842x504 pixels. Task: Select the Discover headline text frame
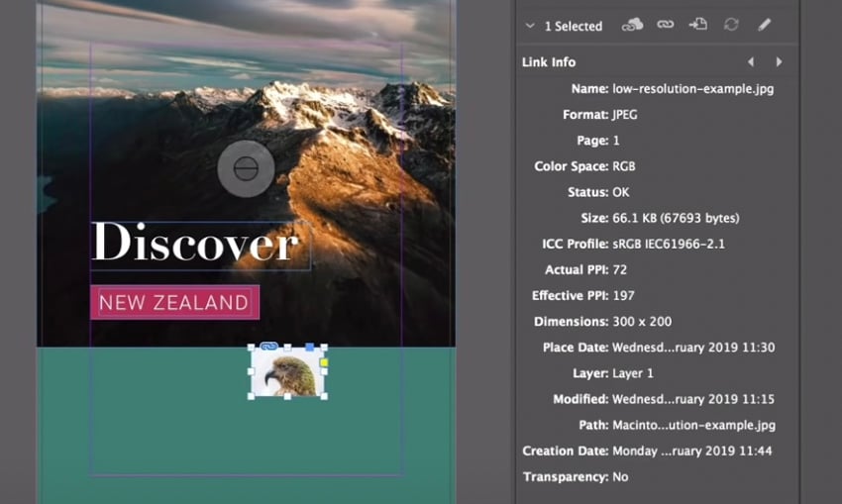(200, 245)
